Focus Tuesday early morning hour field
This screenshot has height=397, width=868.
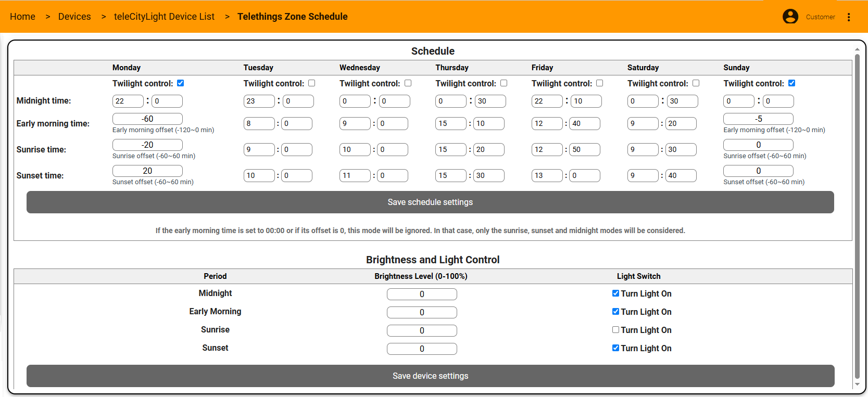click(259, 123)
